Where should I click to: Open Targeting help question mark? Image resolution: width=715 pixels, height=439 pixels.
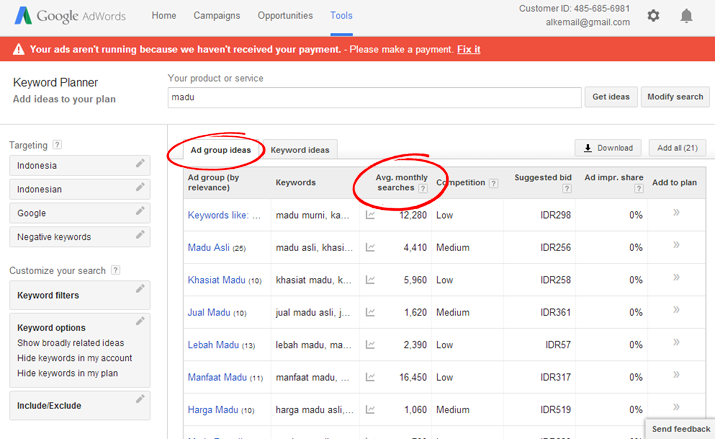(57, 145)
